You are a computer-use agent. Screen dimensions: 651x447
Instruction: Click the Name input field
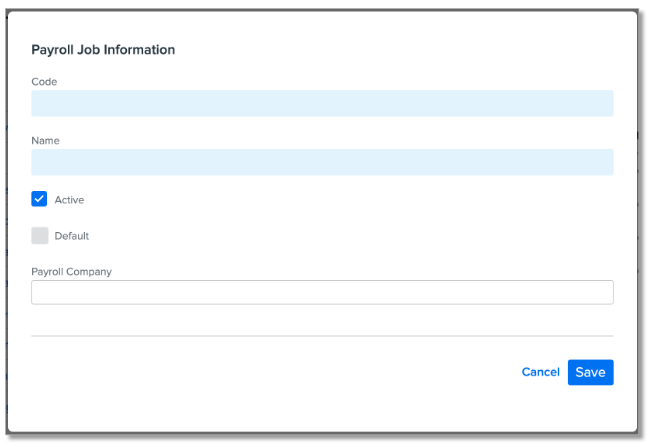point(322,162)
